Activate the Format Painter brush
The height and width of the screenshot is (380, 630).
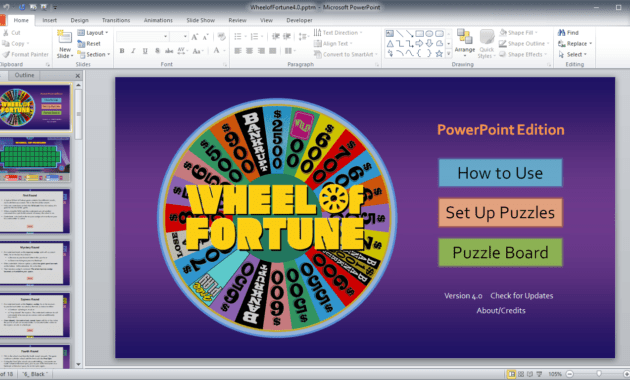pos(6,54)
